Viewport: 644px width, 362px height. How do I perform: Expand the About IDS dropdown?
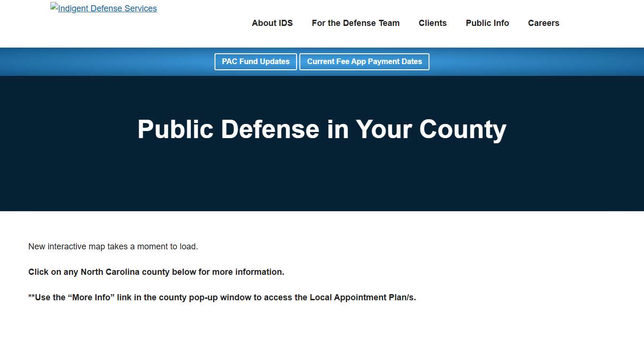[x=272, y=23]
